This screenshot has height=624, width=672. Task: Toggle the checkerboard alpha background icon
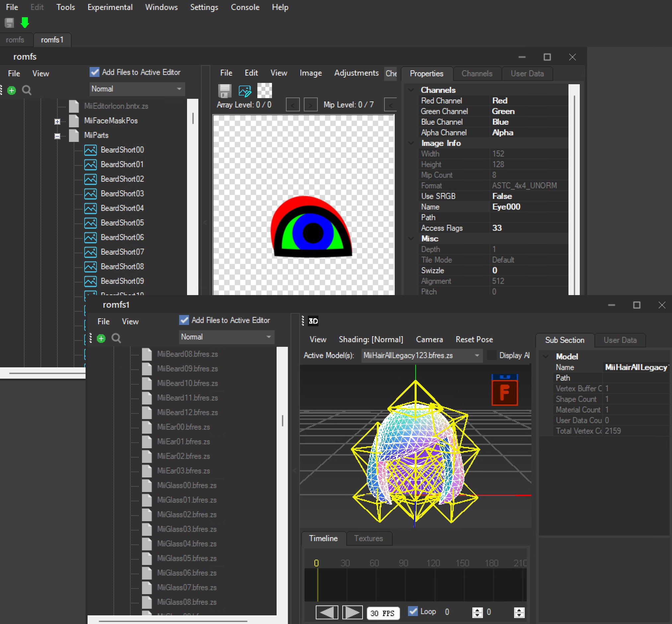265,91
